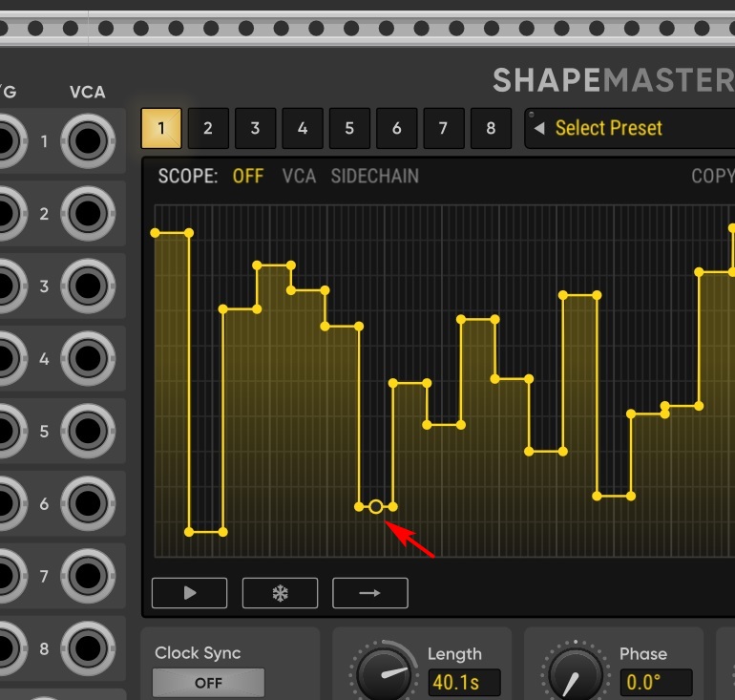
Task: Click the VCA jack for channel 5
Action: tap(88, 432)
